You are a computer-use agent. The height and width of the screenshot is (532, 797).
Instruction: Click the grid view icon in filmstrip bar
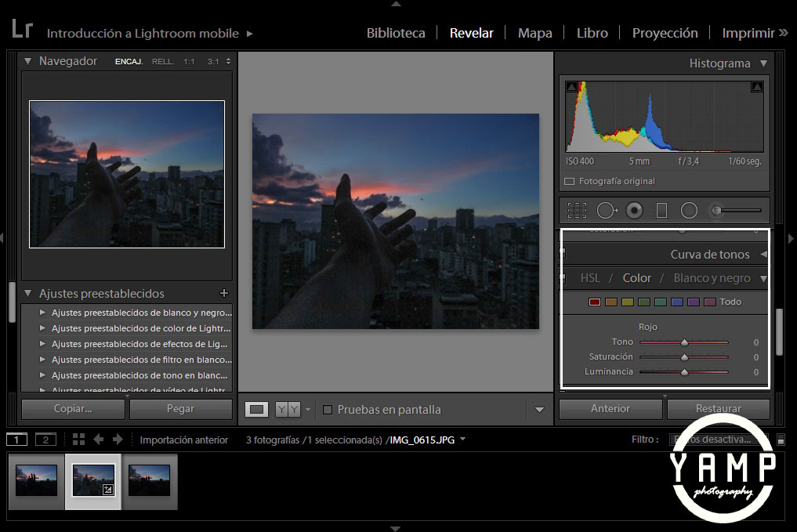78,440
